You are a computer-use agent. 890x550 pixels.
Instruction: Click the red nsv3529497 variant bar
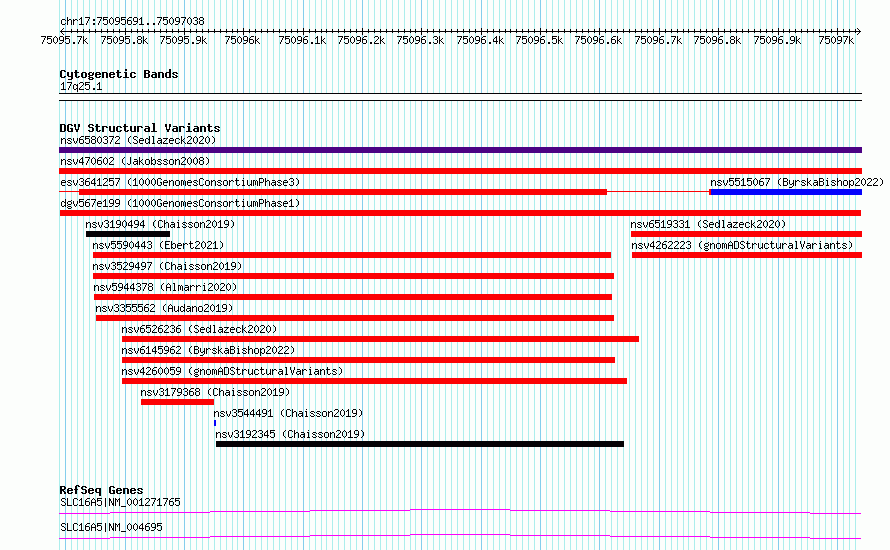point(354,276)
